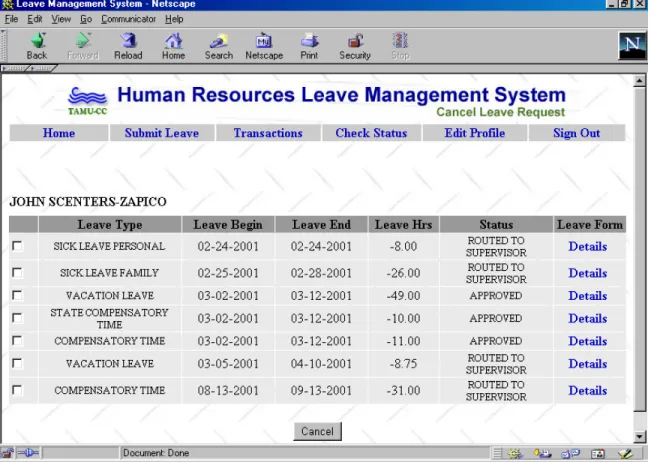Screen dimensions: 651x462
Task: Open Details for STATE COMPENSATORY TIME
Action: tap(587, 318)
